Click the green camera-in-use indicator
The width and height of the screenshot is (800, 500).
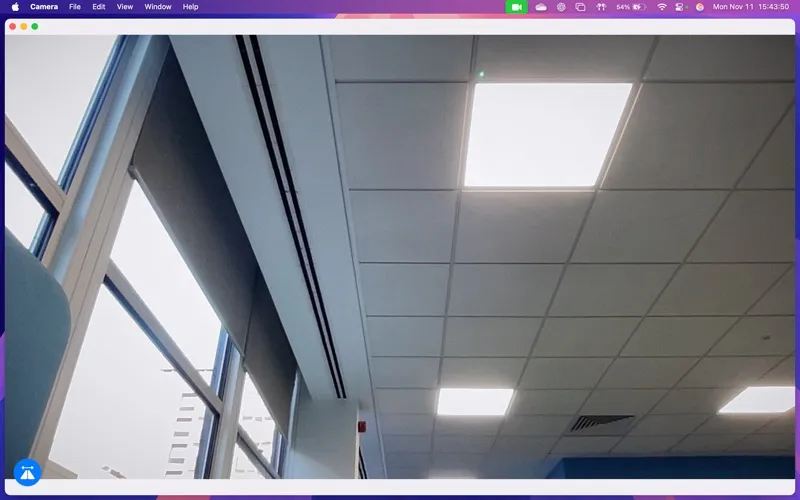point(516,7)
